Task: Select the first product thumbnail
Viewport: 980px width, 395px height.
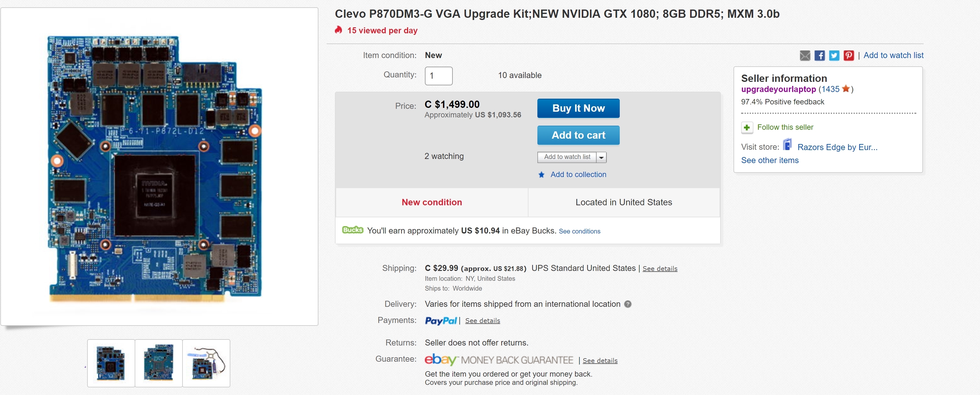Action: pyautogui.click(x=111, y=363)
